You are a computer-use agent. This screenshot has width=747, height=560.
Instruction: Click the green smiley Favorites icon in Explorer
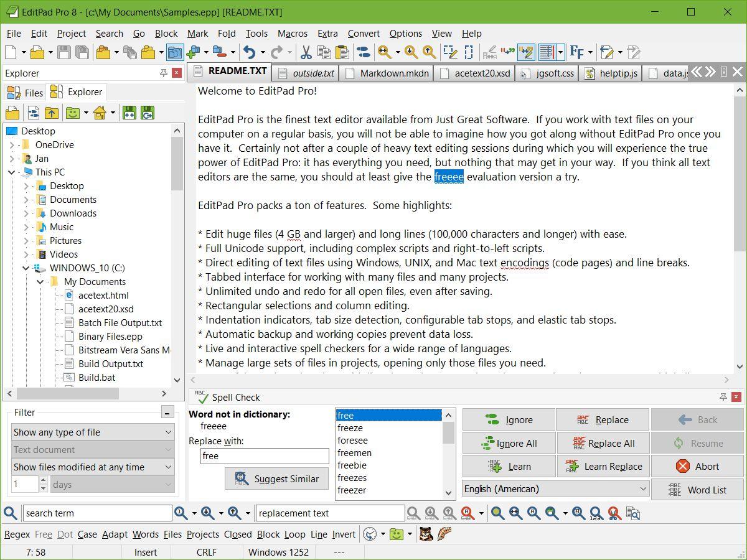[x=73, y=113]
